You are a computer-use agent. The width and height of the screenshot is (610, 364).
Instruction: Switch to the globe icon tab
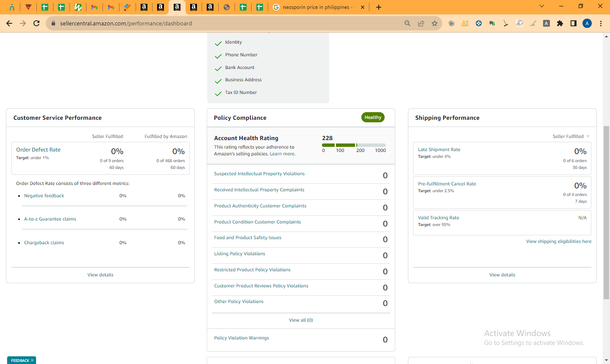(x=227, y=7)
